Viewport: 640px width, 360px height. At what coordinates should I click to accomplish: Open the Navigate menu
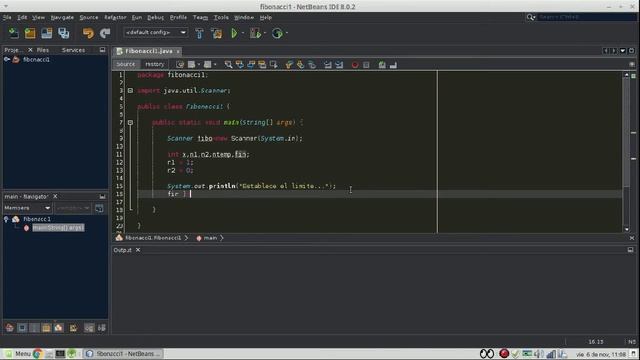pos(62,18)
